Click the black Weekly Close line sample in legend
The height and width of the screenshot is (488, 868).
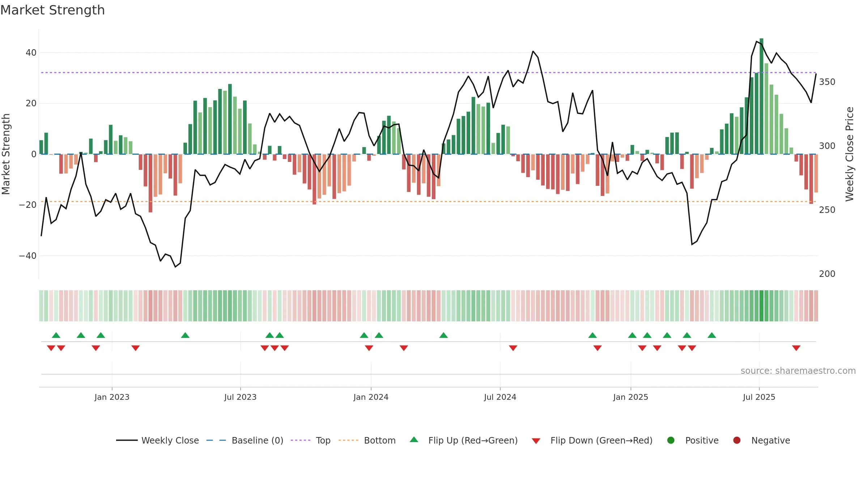(x=127, y=440)
